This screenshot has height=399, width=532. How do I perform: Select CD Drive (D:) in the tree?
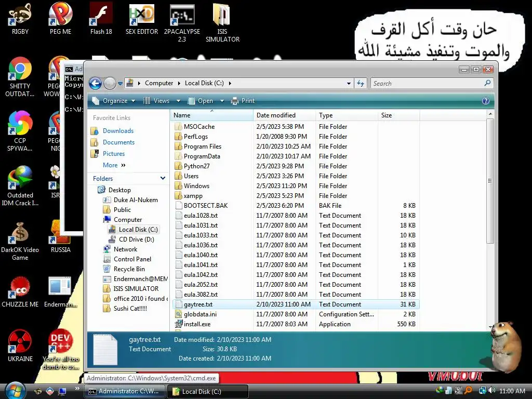137,239
